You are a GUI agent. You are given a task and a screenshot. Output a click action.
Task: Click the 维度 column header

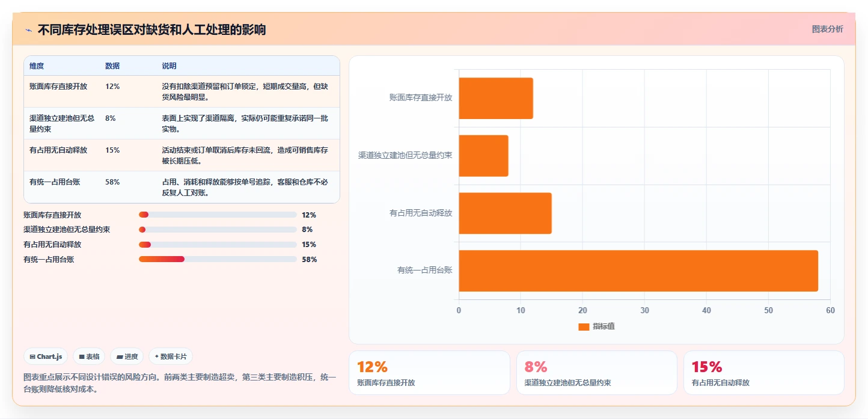click(37, 66)
